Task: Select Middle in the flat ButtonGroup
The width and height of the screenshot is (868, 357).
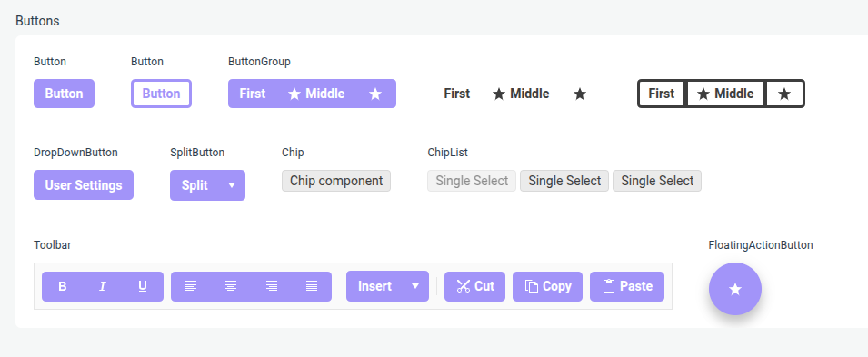Action: [x=521, y=94]
